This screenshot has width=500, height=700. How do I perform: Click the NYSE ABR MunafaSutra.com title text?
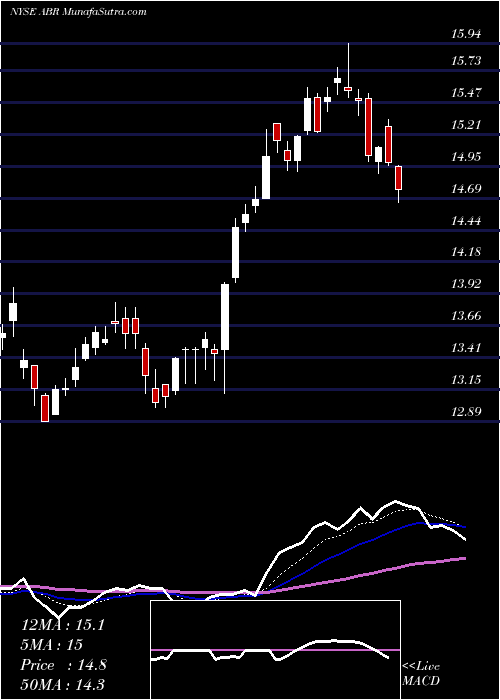tap(78, 11)
